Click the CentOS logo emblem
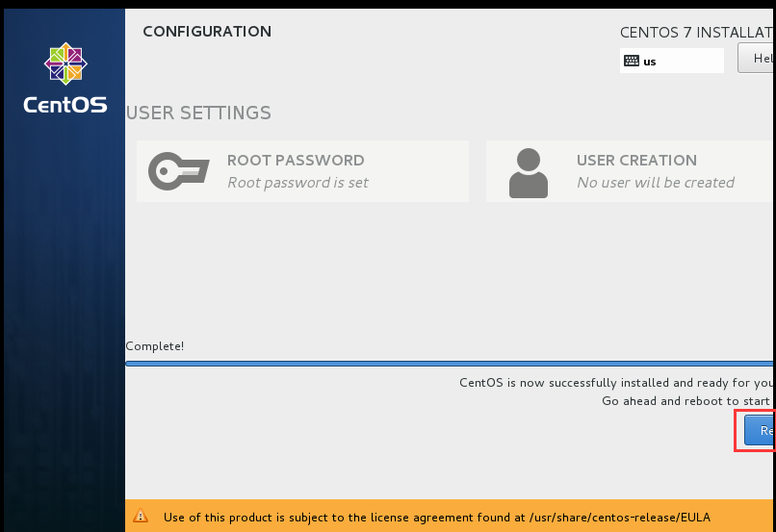 pos(65,63)
